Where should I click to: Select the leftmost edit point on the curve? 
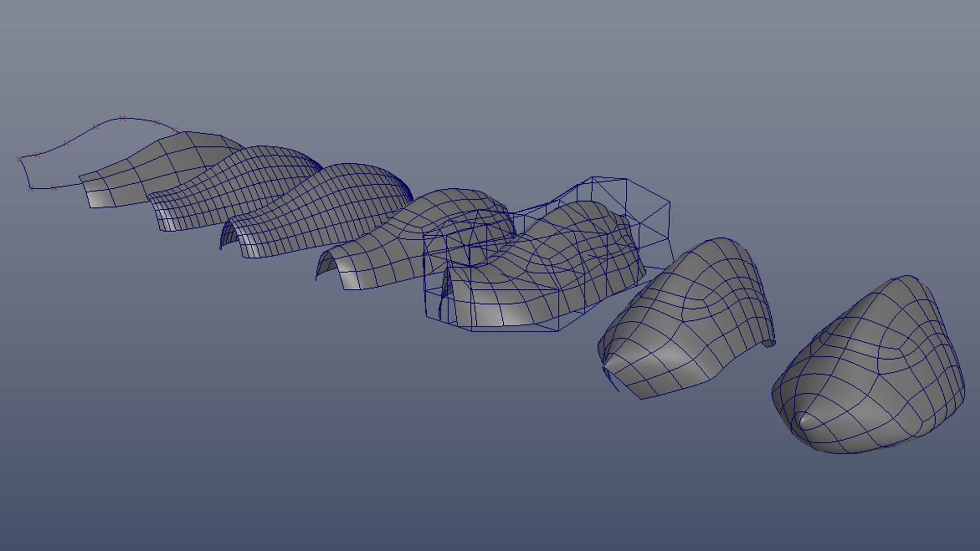(x=19, y=159)
